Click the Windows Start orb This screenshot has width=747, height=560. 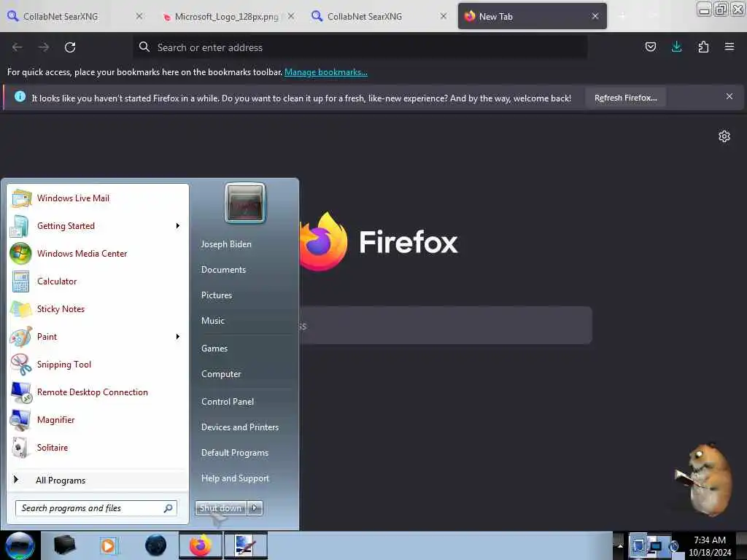pos(20,545)
